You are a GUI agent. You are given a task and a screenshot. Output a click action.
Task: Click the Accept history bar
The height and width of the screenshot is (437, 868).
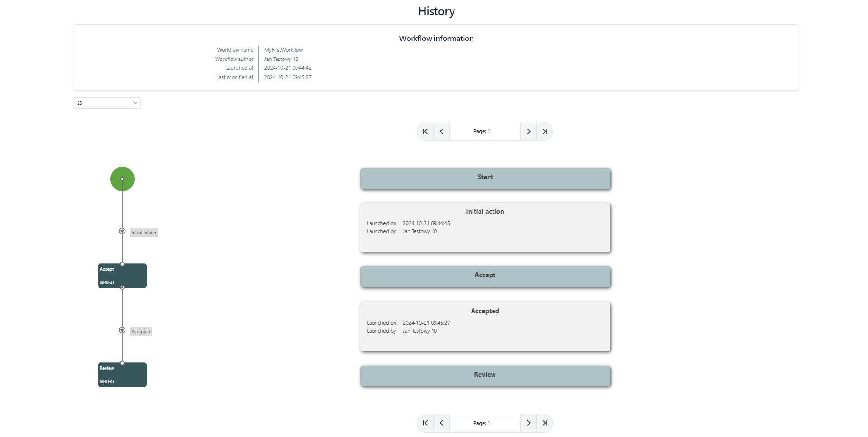click(x=485, y=277)
